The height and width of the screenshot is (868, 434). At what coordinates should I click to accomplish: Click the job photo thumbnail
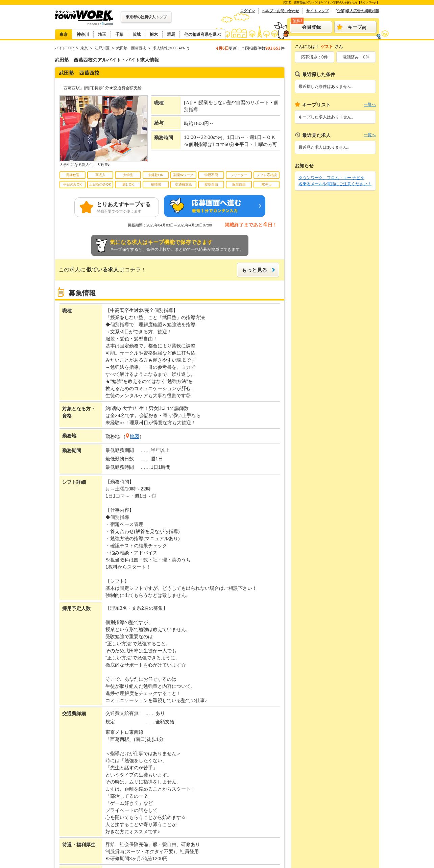pos(104,128)
